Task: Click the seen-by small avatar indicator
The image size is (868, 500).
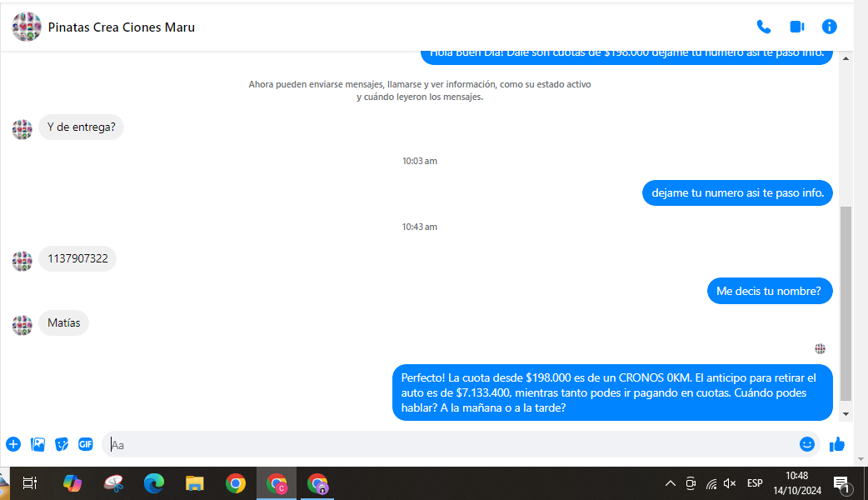Action: [820, 348]
